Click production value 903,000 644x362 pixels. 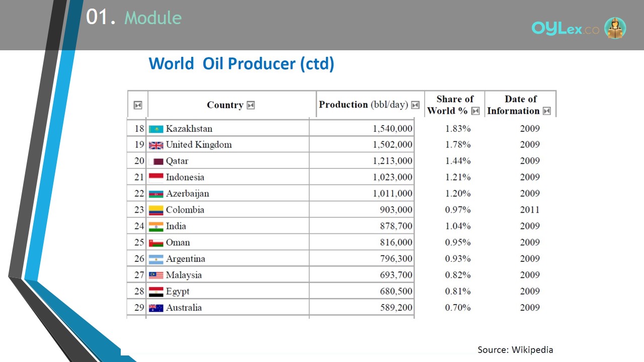[x=396, y=210]
